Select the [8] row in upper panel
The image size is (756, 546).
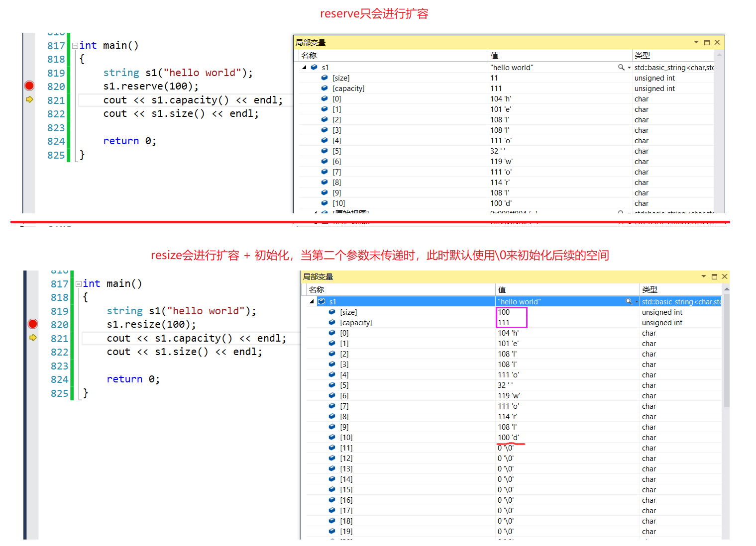tap(507, 182)
